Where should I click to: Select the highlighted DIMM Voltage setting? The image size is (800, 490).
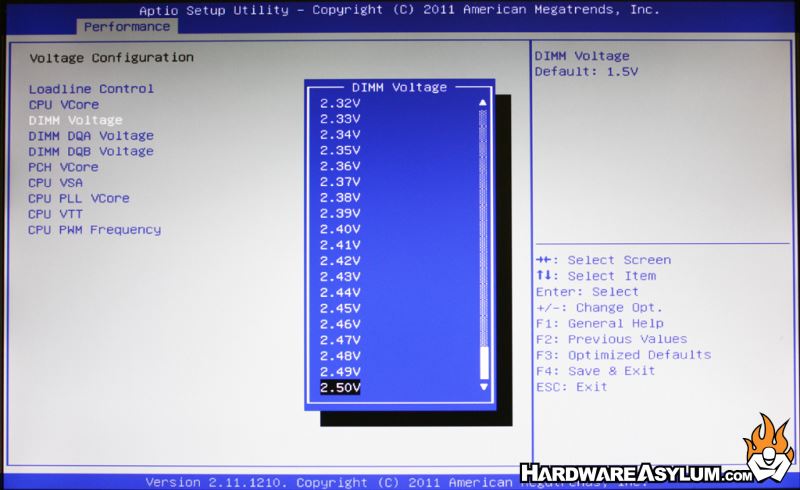(x=76, y=120)
